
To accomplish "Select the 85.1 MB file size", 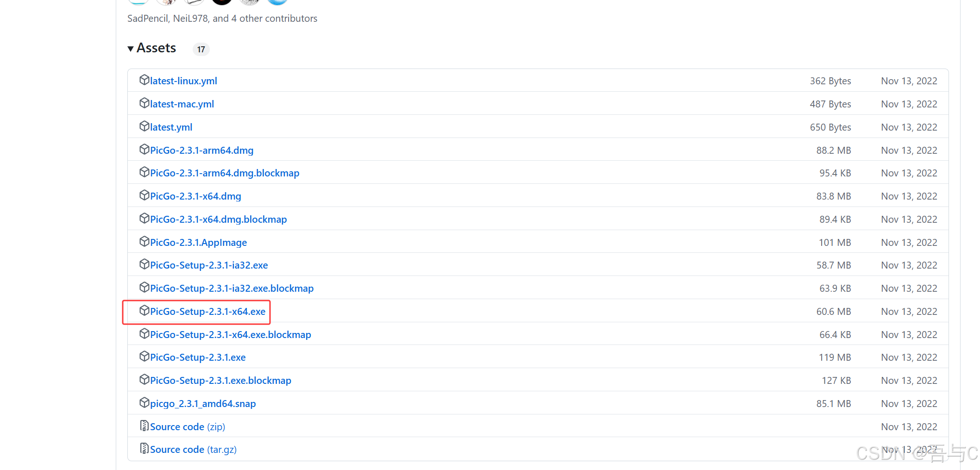I will click(834, 404).
